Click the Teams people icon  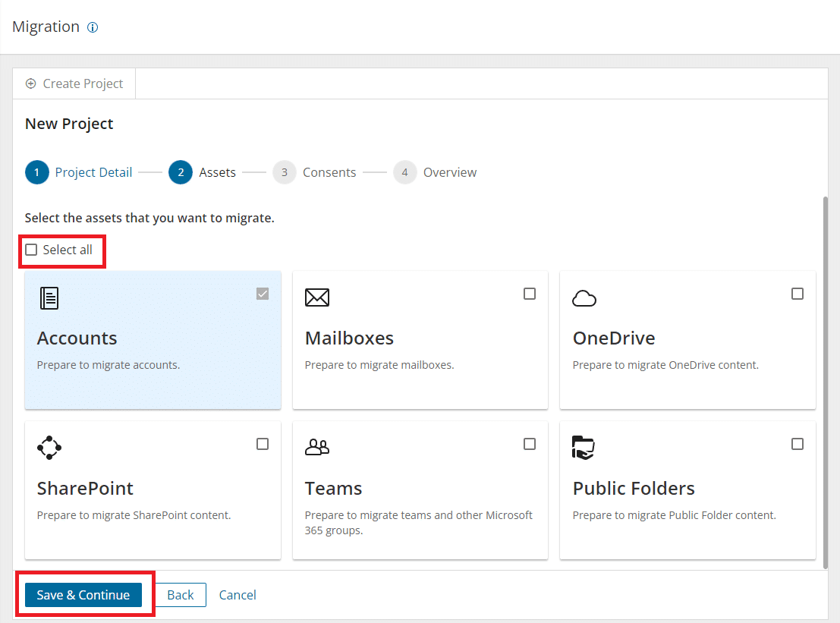coord(317,447)
